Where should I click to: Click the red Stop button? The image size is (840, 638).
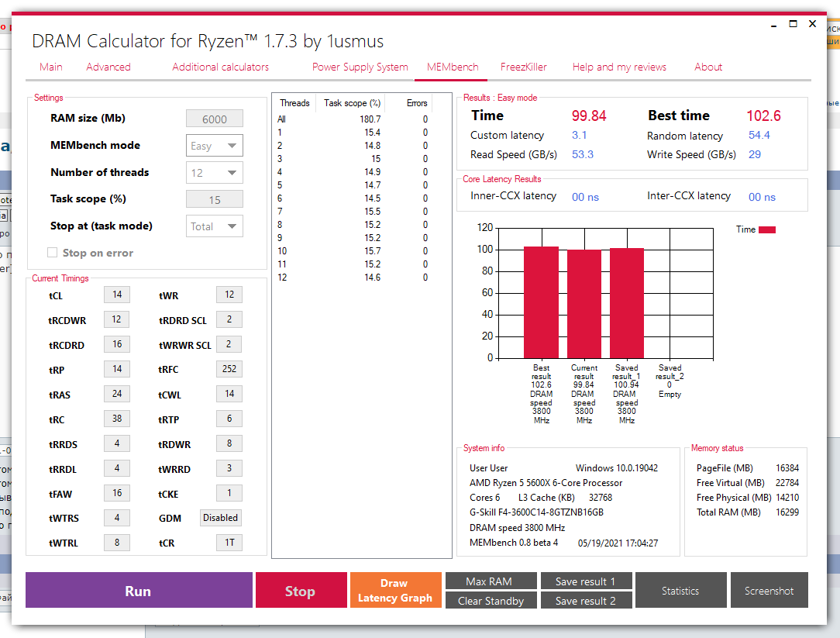(301, 590)
